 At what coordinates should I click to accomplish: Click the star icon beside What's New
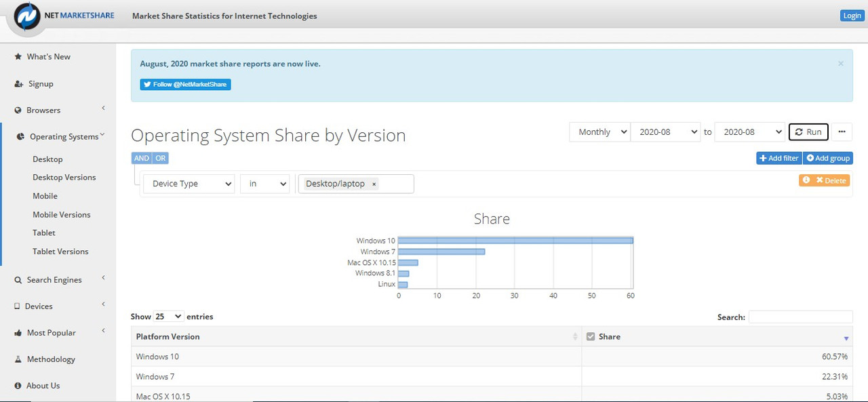click(18, 57)
